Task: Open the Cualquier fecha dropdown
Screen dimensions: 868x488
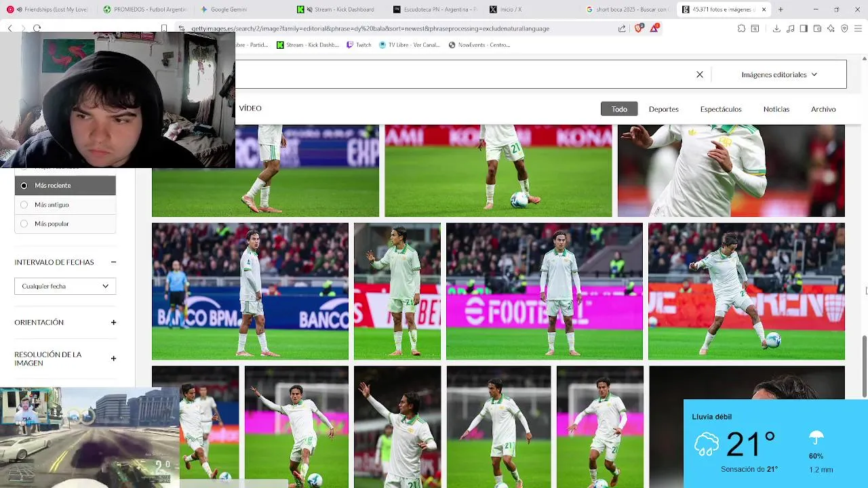Action: 65,286
